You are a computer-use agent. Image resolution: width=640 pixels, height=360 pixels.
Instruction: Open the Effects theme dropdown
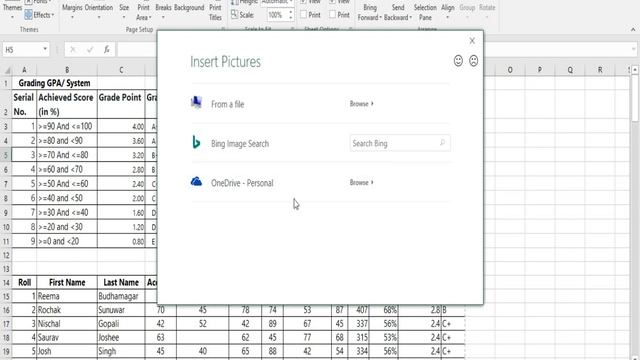pyautogui.click(x=40, y=15)
